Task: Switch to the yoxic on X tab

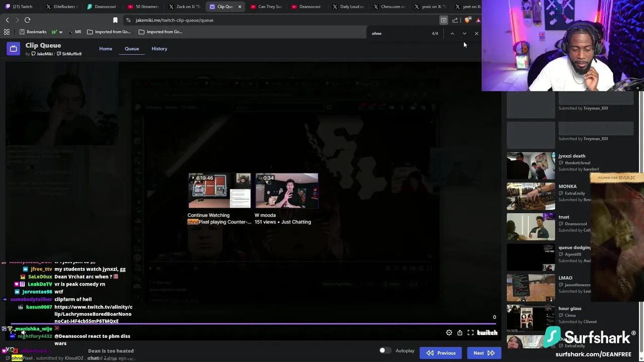Action: (430, 7)
